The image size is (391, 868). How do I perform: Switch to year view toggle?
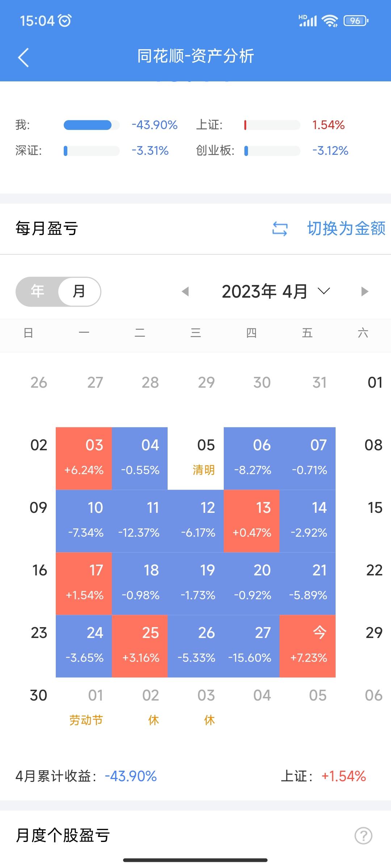coord(38,292)
